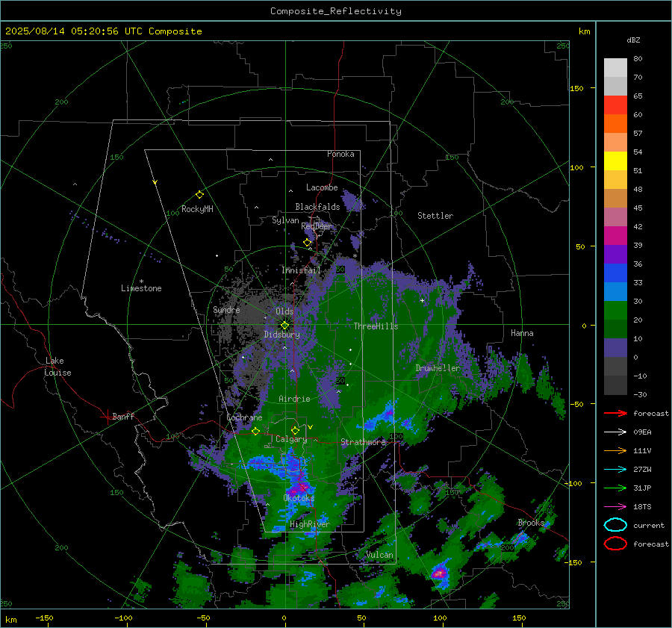Click the Olds city label
Screen dimensions: 672x628
[284, 311]
